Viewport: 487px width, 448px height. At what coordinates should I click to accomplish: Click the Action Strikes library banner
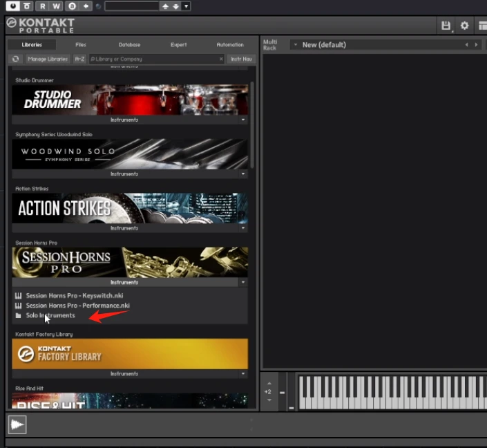130,208
